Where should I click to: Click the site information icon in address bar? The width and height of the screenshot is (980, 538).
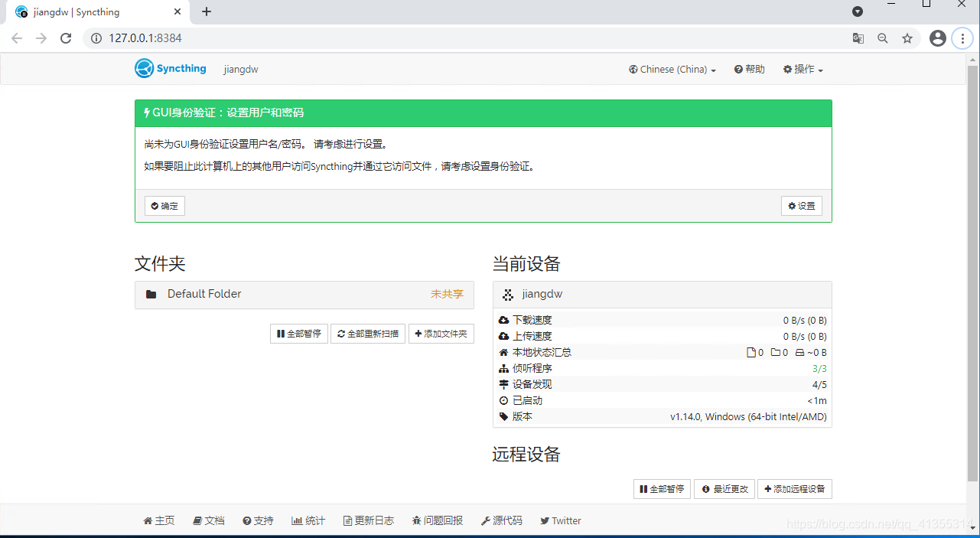click(x=96, y=38)
